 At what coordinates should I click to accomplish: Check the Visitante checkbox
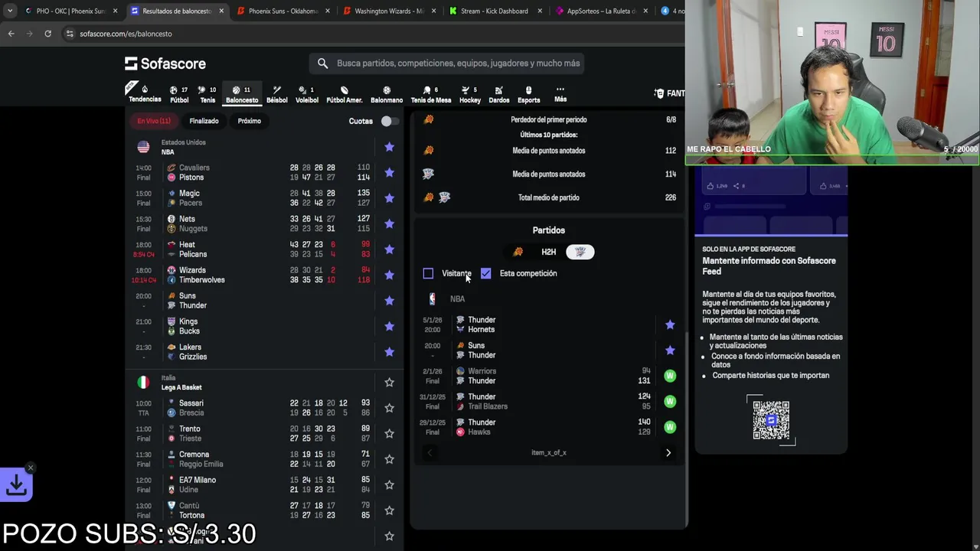click(x=428, y=273)
